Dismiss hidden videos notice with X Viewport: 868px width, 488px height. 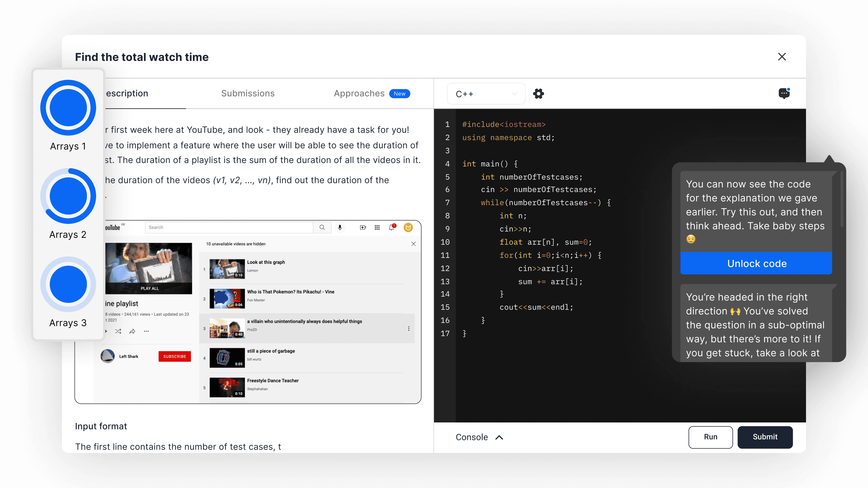(x=413, y=244)
